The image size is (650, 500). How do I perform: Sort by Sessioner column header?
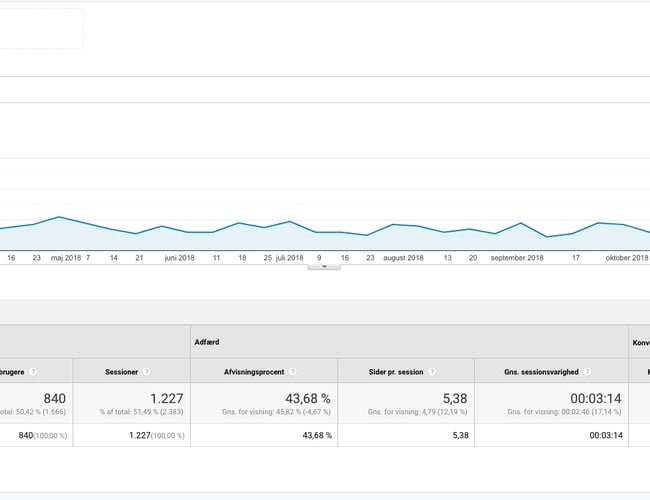(x=122, y=371)
